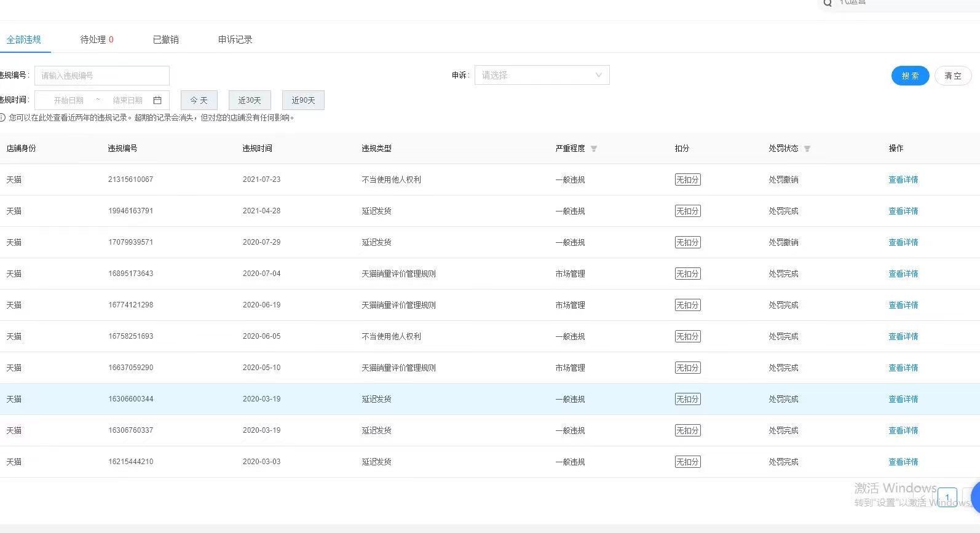This screenshot has width=980, height=533.
Task: Click the blue 搜索 button
Action: 910,76
